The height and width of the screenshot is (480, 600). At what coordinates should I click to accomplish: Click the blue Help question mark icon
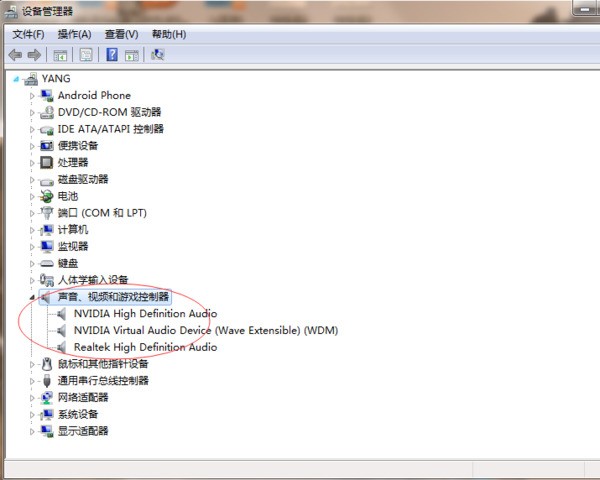point(112,55)
